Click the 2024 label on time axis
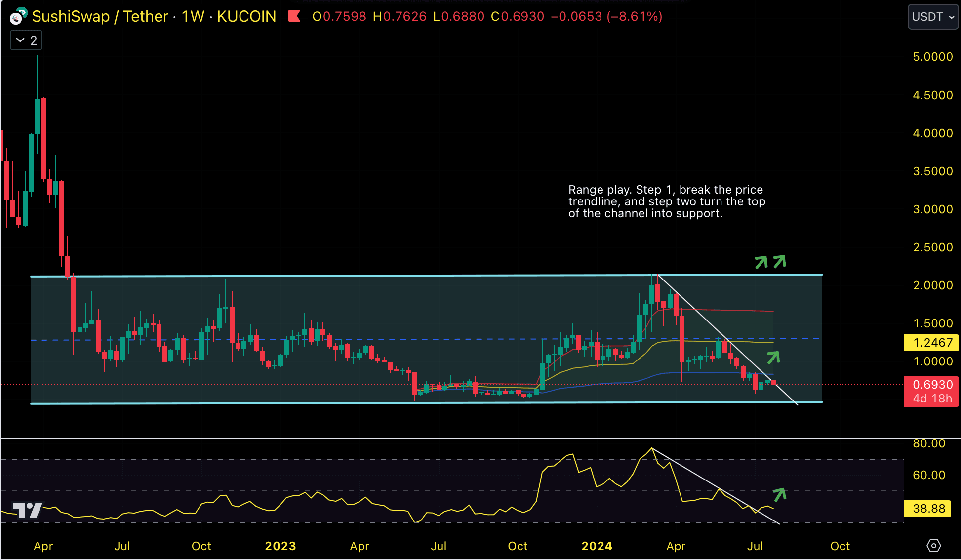The width and height of the screenshot is (961, 560). click(x=597, y=546)
